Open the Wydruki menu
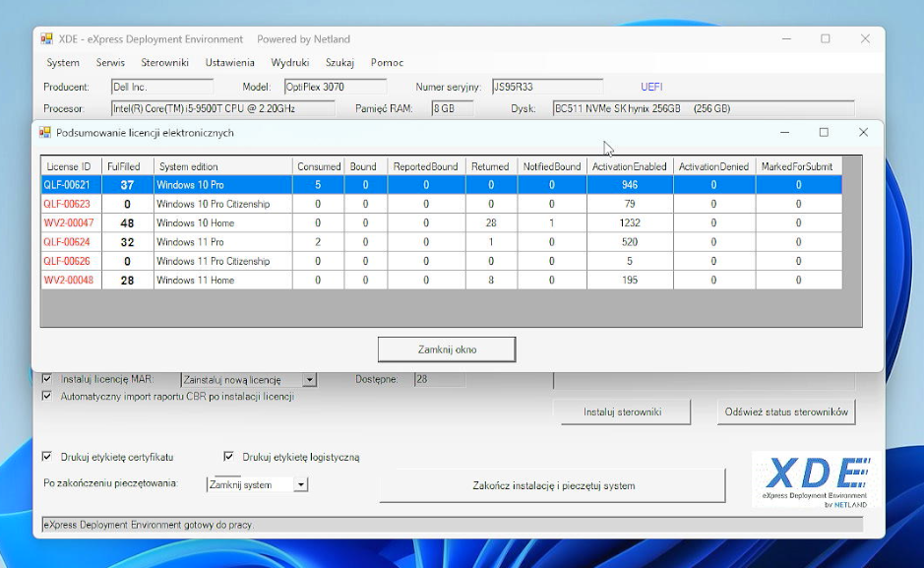 click(290, 63)
